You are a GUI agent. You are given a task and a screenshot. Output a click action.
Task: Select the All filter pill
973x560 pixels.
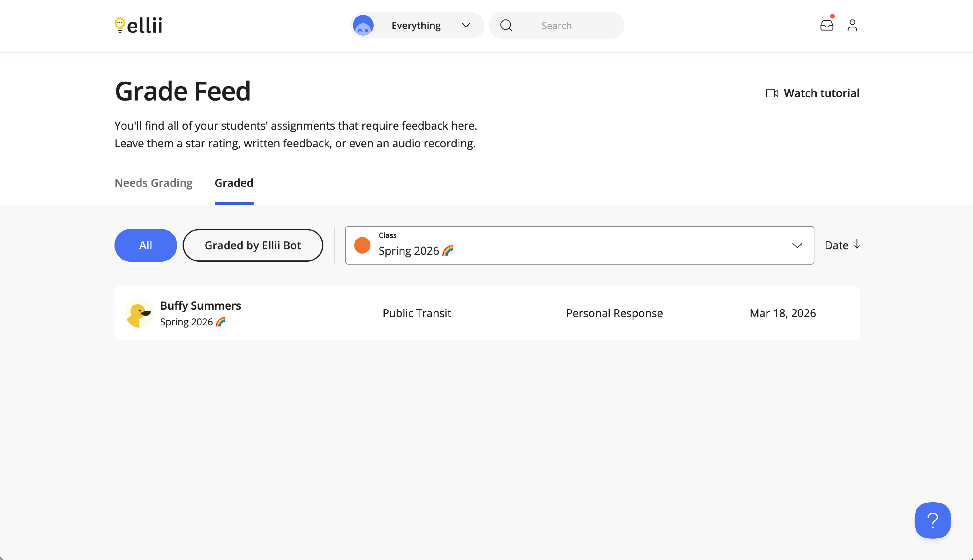[x=145, y=245]
